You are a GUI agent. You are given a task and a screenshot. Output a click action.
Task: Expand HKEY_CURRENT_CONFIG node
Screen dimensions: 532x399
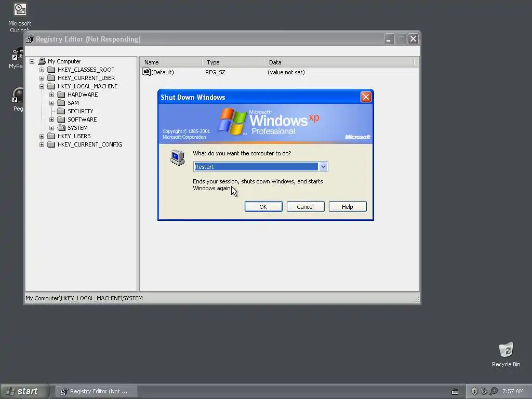[x=42, y=144]
